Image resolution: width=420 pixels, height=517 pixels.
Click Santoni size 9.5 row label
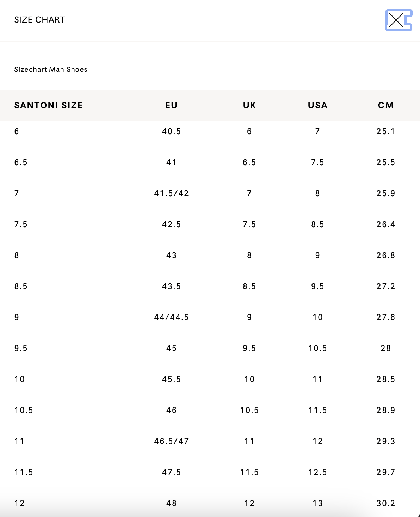21,348
